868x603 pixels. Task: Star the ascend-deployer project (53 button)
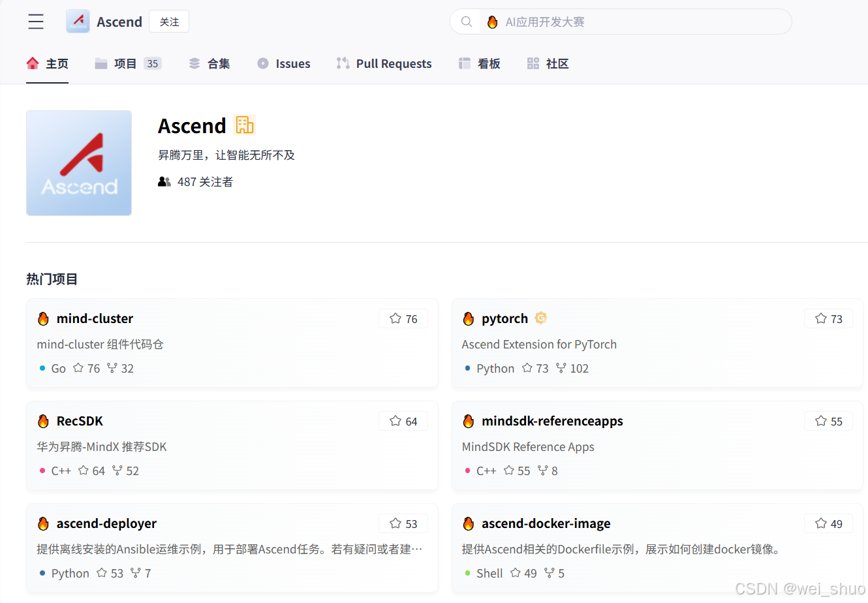(403, 523)
